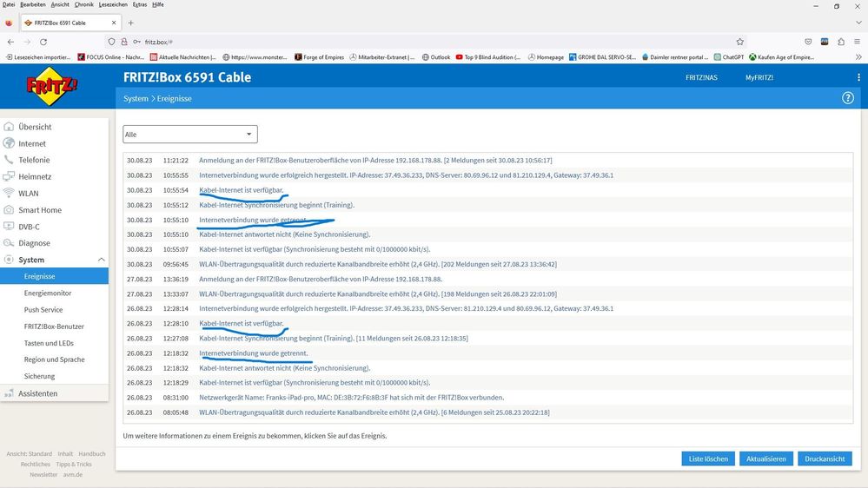868x488 pixels.
Task: Click event mentioning Franks-iPad-pro
Action: point(351,398)
